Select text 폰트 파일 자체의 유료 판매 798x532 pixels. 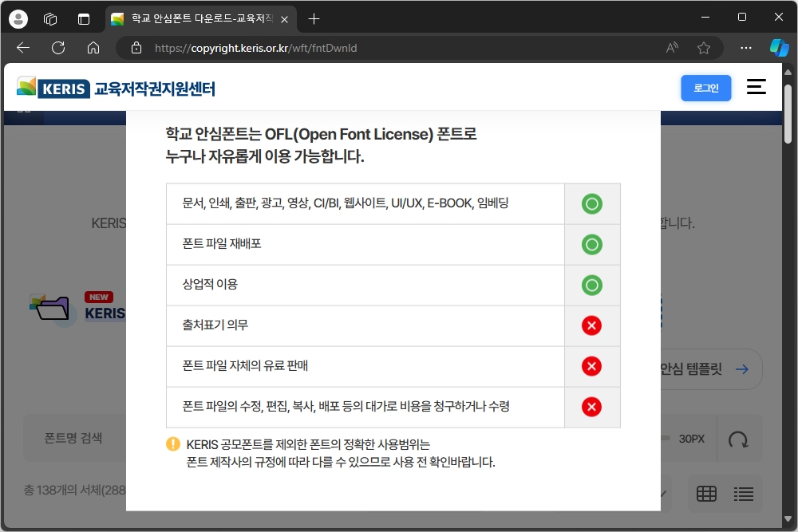pos(245,365)
